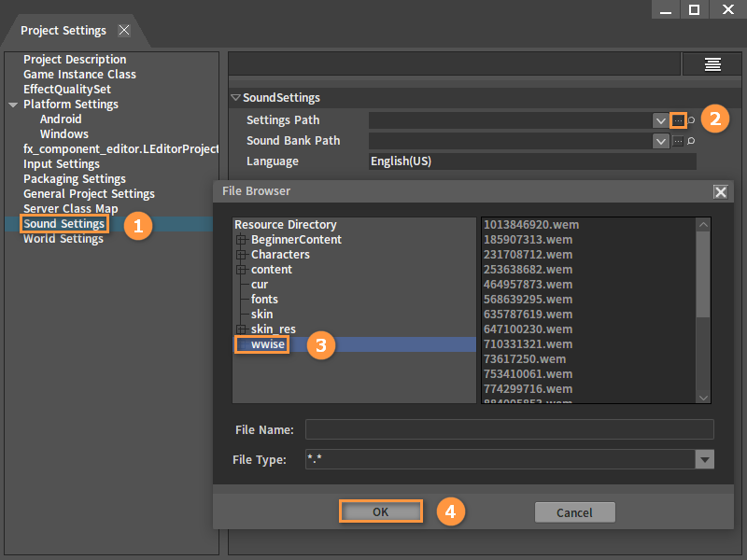Expand the Characters folder node
The height and width of the screenshot is (560, 747).
point(241,255)
